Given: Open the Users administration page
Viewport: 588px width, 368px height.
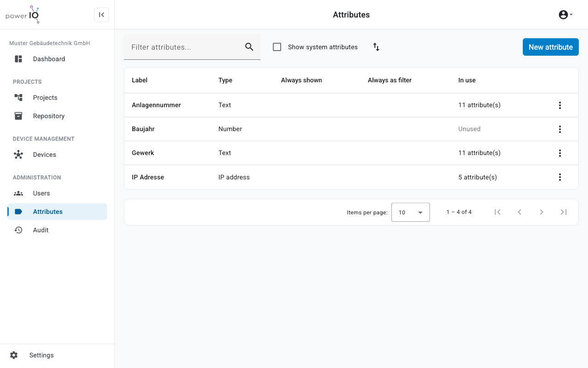Looking at the screenshot, I should pos(57,193).
